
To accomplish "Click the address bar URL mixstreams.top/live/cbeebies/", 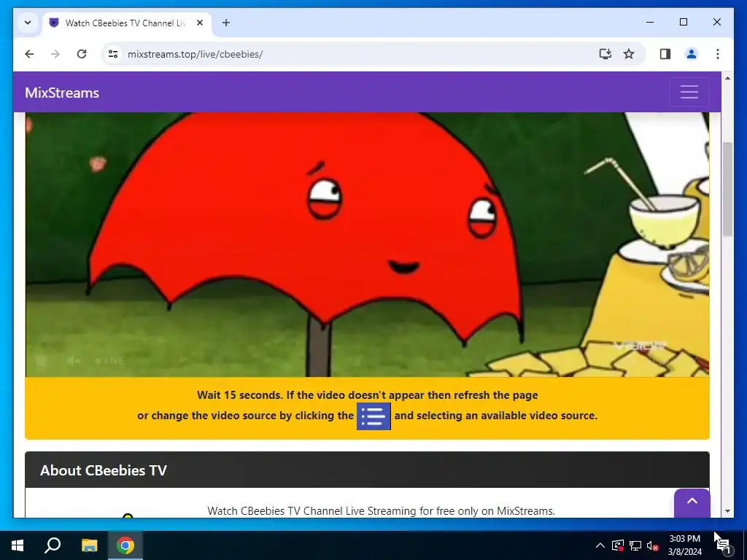I will point(196,54).
